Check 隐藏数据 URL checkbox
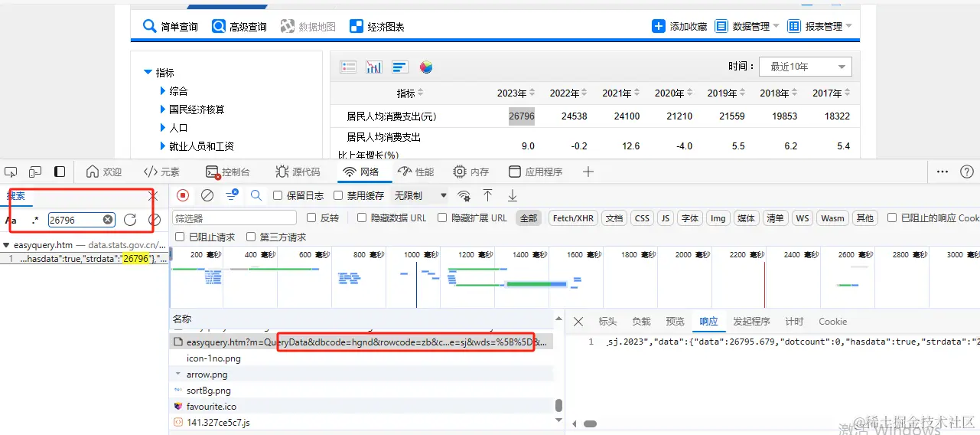This screenshot has width=980, height=435. [x=362, y=218]
